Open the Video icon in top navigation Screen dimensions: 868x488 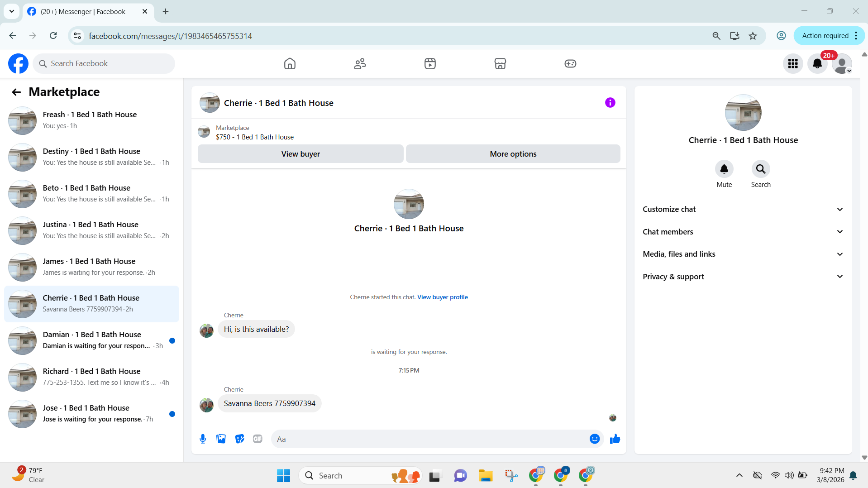(x=430, y=63)
